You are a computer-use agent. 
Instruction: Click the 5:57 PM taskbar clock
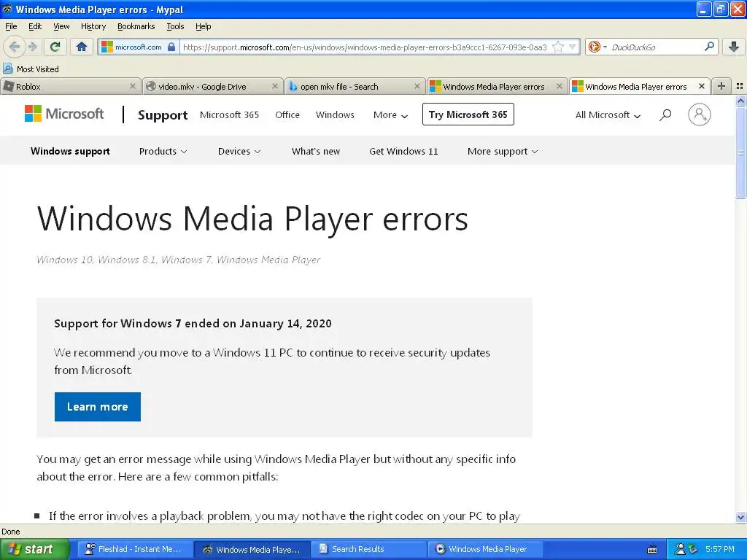[x=720, y=549]
